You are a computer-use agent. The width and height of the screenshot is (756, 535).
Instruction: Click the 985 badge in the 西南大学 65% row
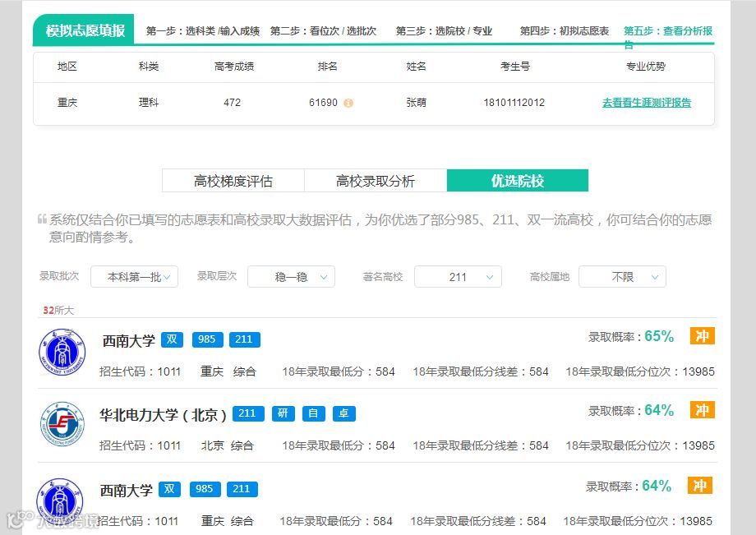[207, 339]
